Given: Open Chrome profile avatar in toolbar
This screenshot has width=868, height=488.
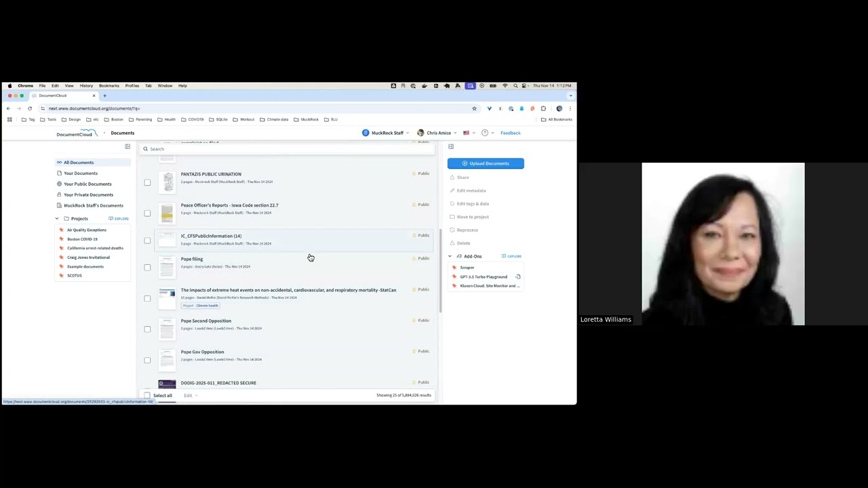Looking at the screenshot, I should point(559,108).
